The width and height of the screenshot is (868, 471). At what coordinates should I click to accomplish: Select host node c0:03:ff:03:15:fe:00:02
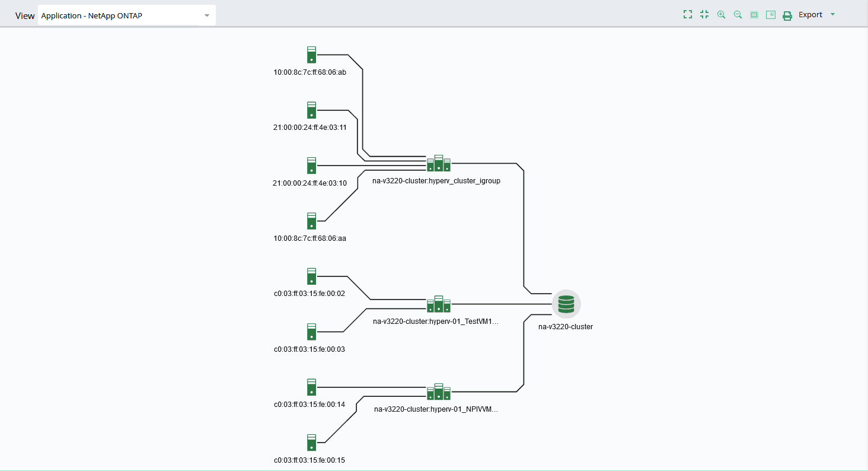click(x=311, y=276)
